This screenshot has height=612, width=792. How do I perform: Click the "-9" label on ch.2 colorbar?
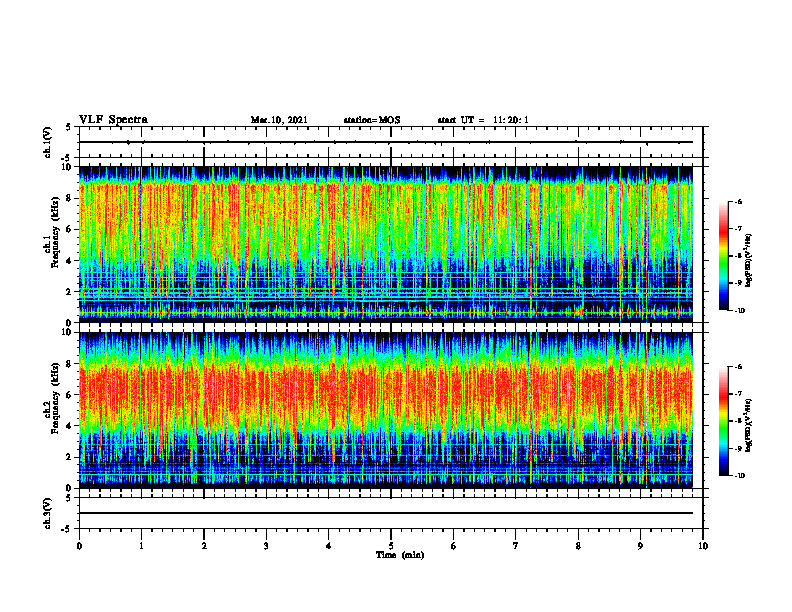pos(738,448)
